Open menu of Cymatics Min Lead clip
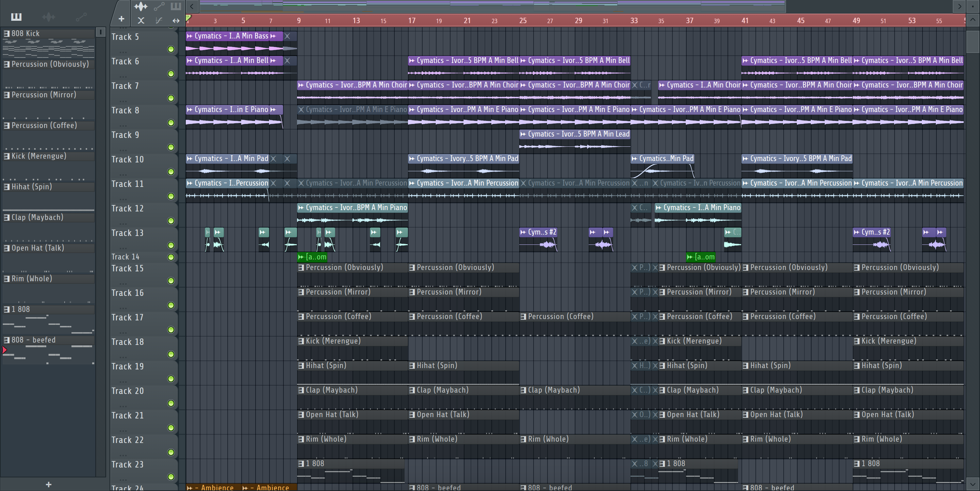 coord(523,134)
